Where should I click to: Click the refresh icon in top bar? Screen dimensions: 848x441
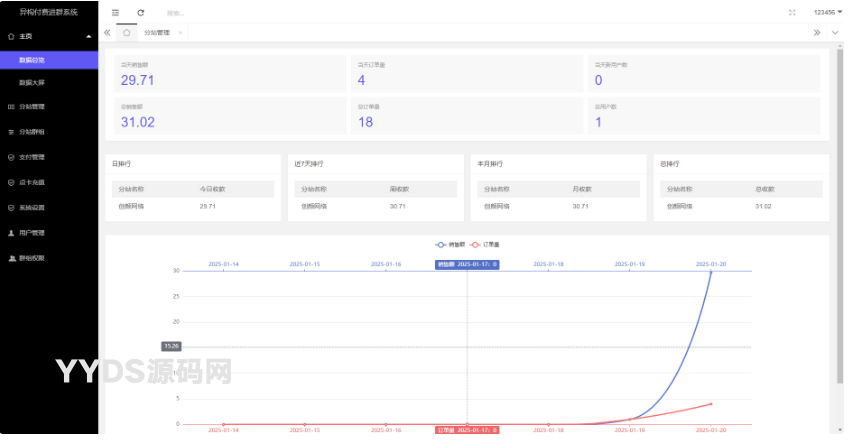tap(140, 13)
